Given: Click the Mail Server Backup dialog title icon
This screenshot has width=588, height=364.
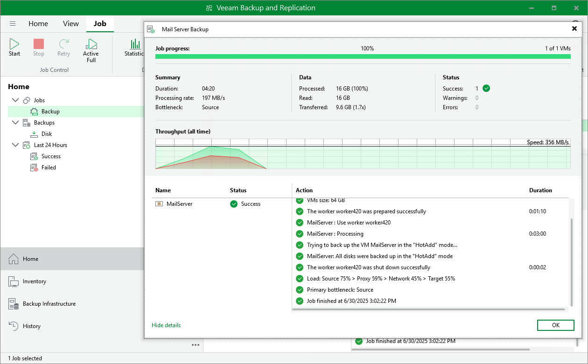Looking at the screenshot, I should 151,29.
